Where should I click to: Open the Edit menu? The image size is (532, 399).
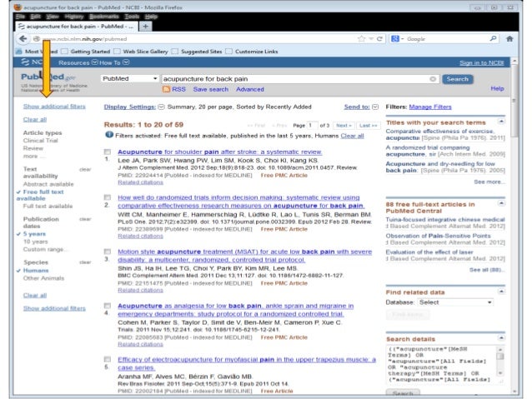(35, 17)
